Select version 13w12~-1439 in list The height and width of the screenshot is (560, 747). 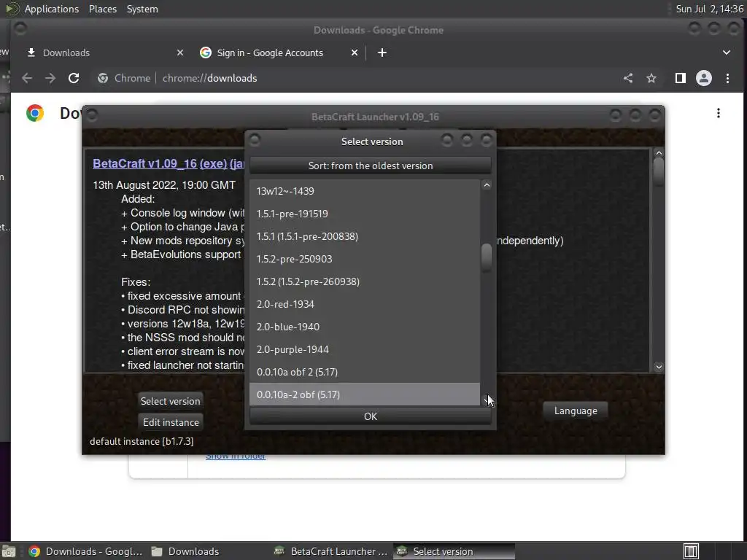tap(365, 191)
